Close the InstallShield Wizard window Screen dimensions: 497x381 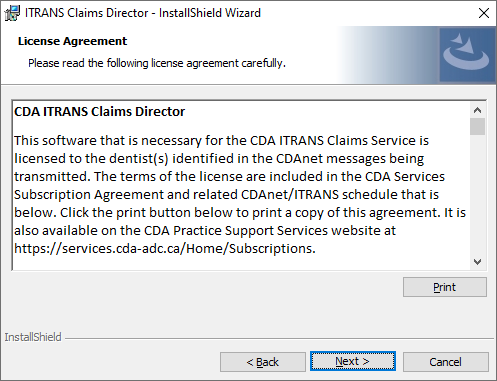[x=484, y=13]
